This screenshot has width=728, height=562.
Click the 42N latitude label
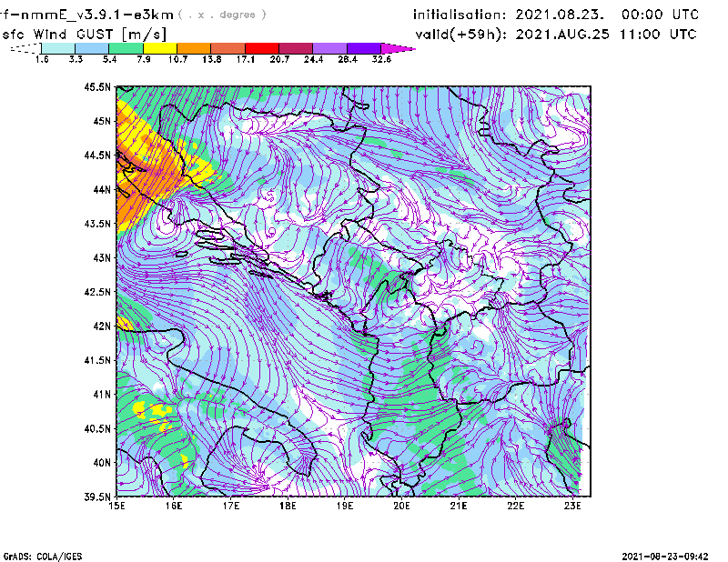(102, 326)
